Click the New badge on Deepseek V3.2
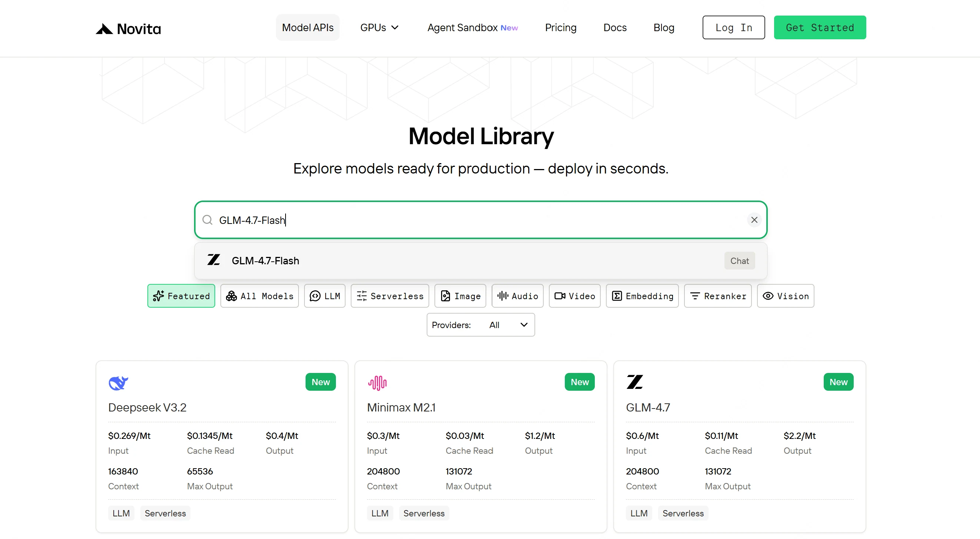The image size is (980, 539). click(320, 382)
